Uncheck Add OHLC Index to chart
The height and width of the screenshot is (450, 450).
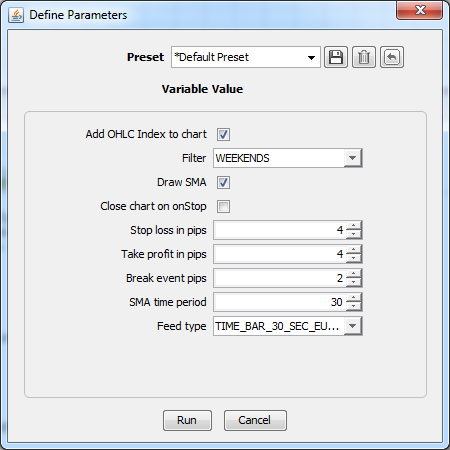[x=223, y=134]
